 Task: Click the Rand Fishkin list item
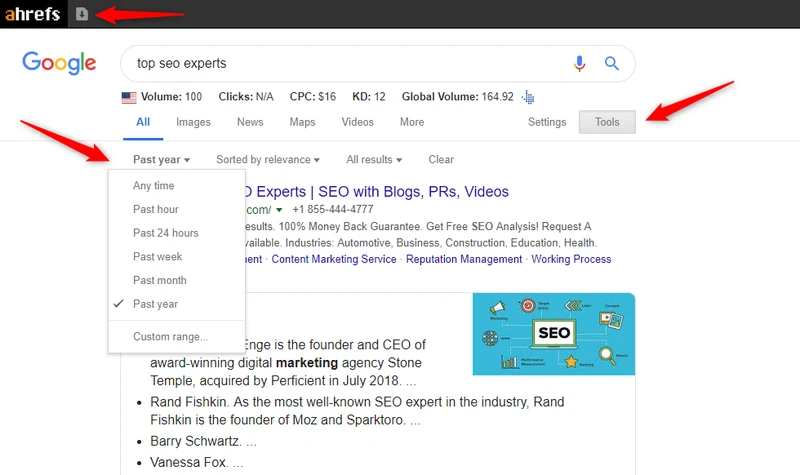point(357,411)
